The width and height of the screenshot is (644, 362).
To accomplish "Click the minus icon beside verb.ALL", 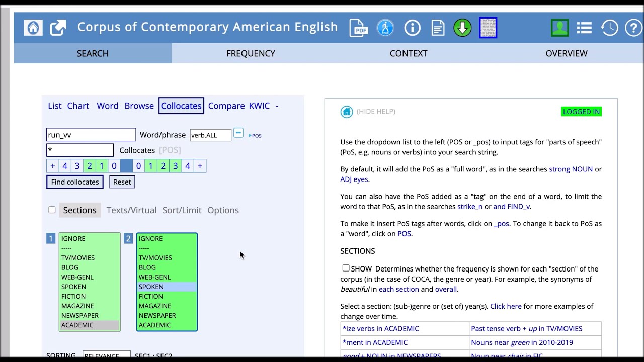I will pos(238,133).
